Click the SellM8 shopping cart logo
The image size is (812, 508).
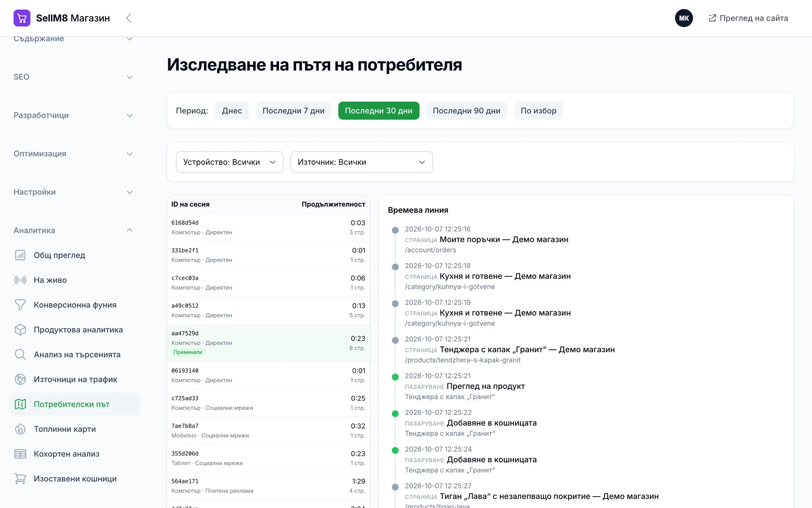22,18
